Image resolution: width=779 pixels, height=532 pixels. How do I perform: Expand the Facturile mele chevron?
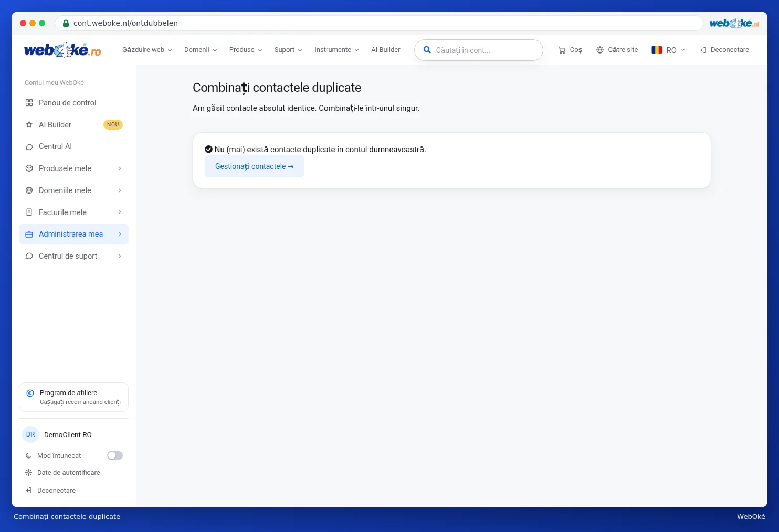(x=120, y=212)
